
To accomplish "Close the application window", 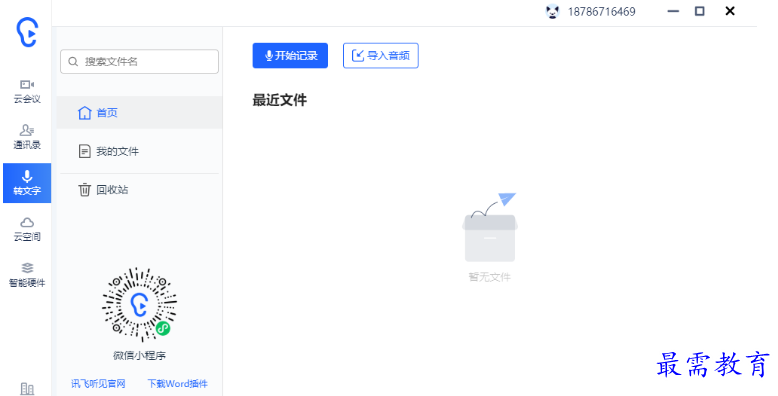I will pyautogui.click(x=730, y=11).
